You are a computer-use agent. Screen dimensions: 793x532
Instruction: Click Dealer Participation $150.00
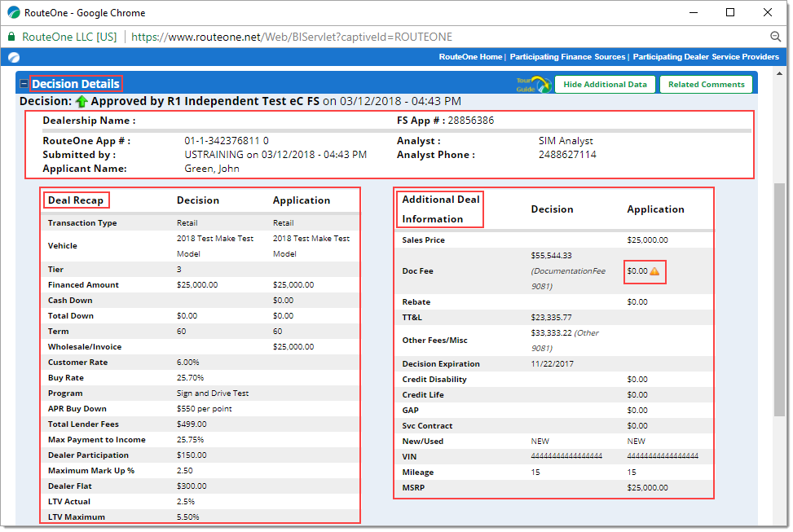tap(192, 455)
